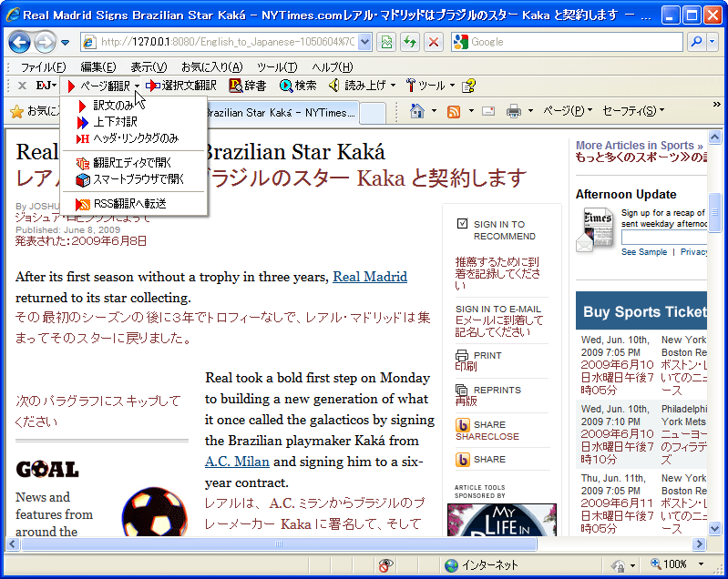Open the ファイル(F) menu
Image resolution: width=728 pixels, height=579 pixels.
pyautogui.click(x=43, y=67)
